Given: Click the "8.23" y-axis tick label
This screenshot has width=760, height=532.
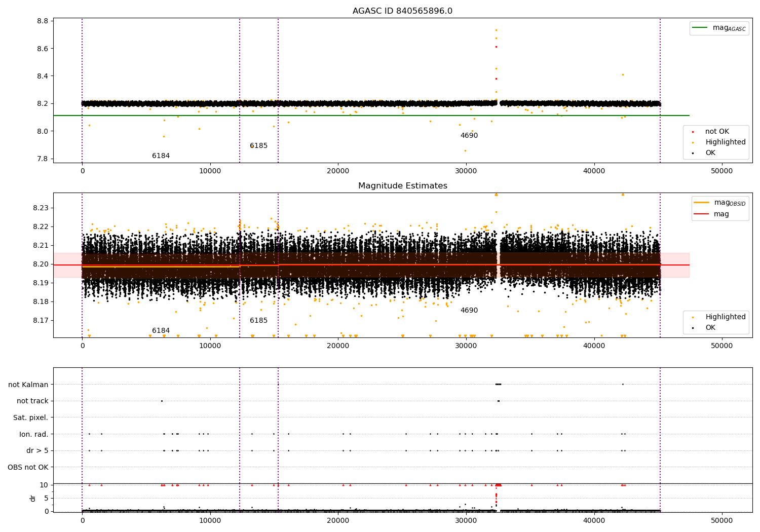Looking at the screenshot, I should [x=41, y=208].
